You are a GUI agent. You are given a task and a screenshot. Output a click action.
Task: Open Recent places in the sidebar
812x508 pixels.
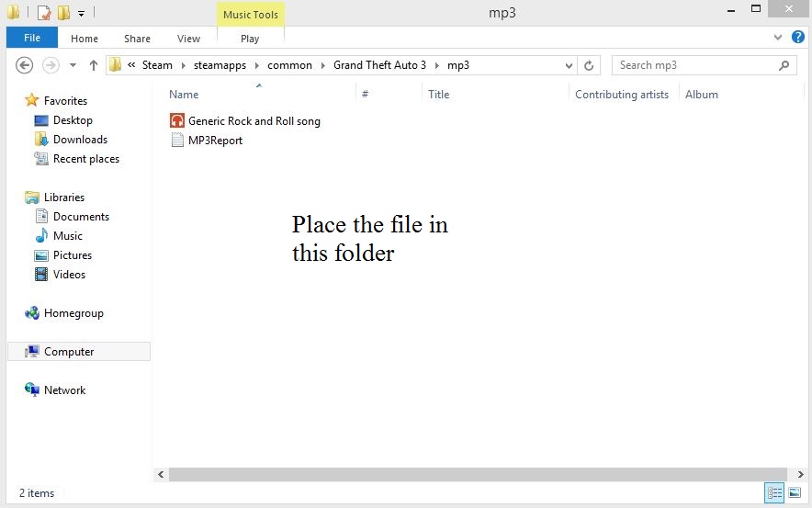[x=86, y=158]
